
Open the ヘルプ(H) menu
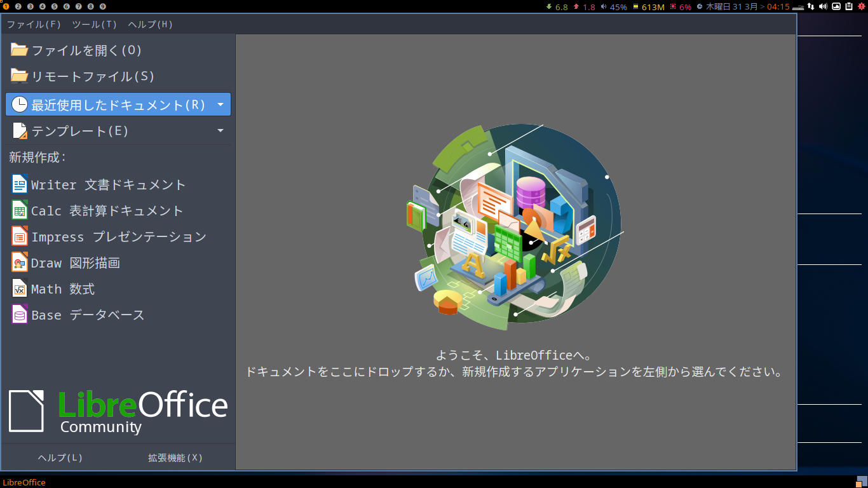point(151,25)
